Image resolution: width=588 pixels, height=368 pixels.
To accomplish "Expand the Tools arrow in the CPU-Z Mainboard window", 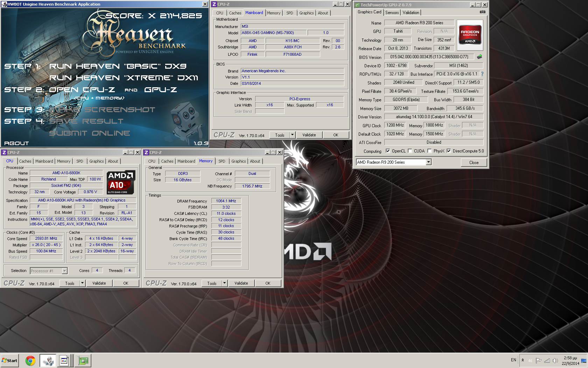I will [x=293, y=135].
